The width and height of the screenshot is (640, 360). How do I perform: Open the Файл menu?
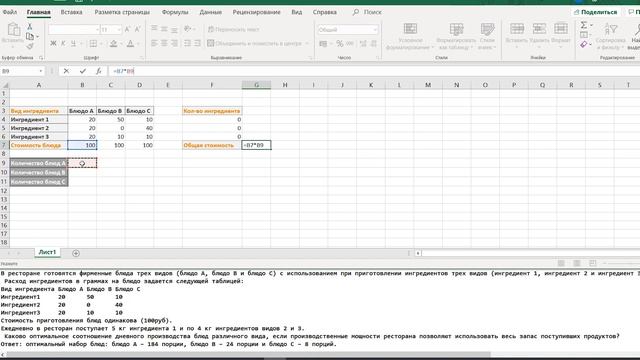(10, 12)
